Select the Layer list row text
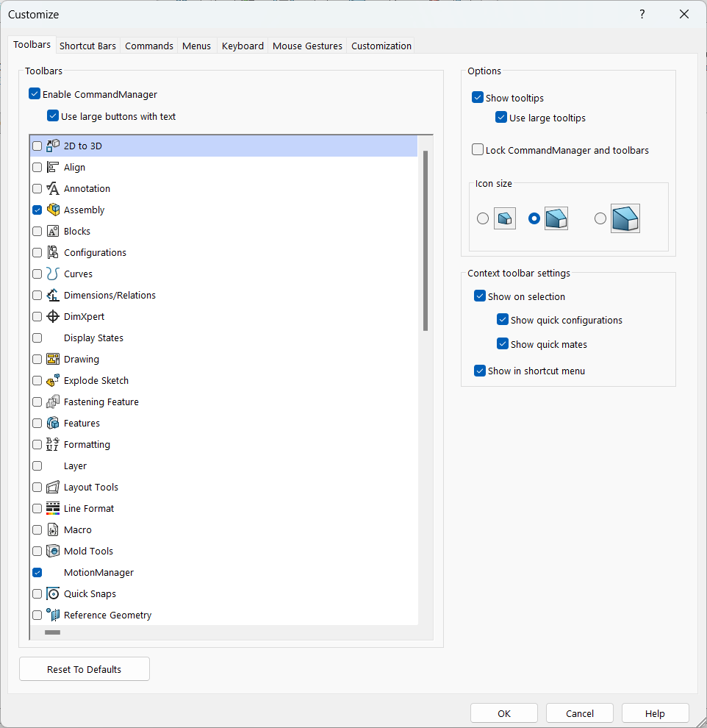The image size is (707, 728). [75, 466]
